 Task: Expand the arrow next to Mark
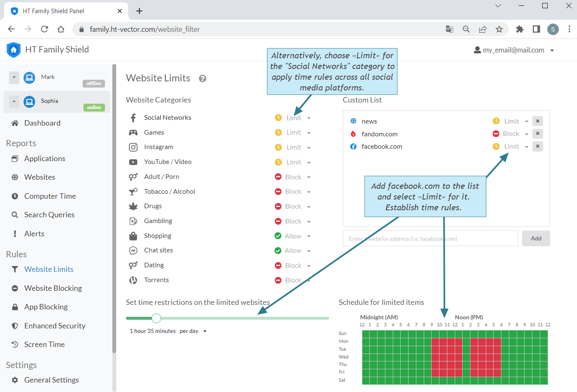14,77
